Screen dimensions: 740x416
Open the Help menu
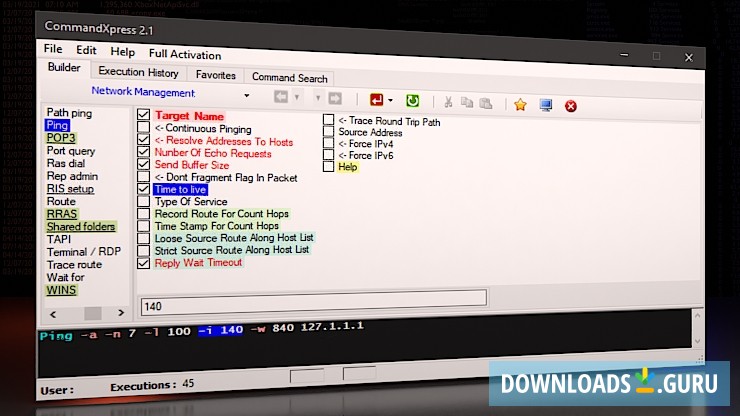click(x=123, y=51)
